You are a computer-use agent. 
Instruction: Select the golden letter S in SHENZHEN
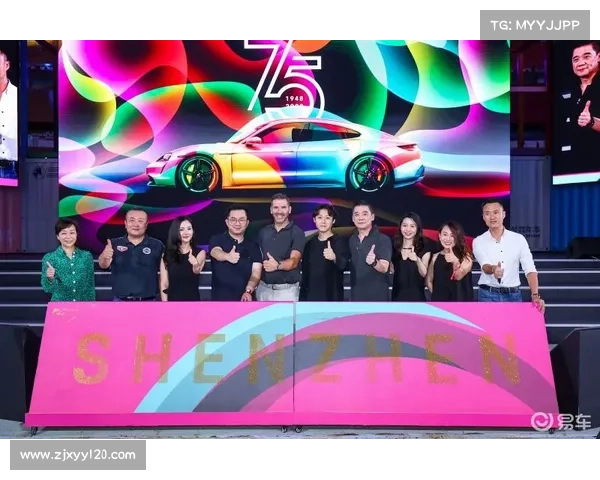pyautogui.click(x=92, y=358)
